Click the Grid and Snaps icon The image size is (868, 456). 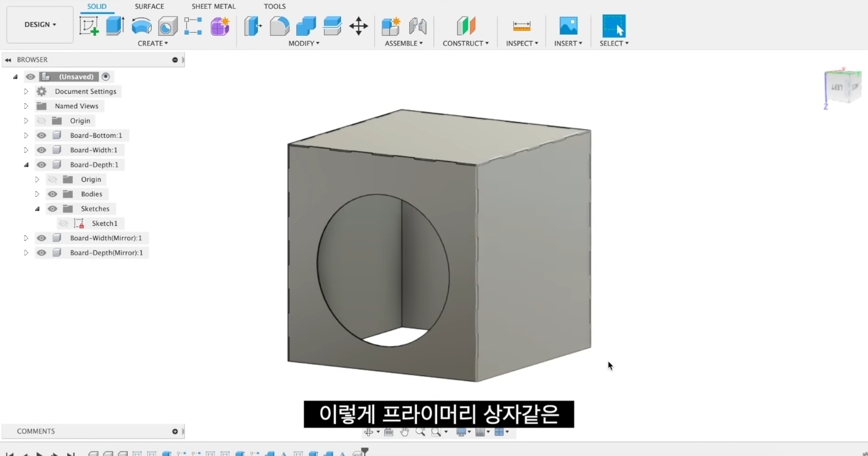pyautogui.click(x=480, y=432)
